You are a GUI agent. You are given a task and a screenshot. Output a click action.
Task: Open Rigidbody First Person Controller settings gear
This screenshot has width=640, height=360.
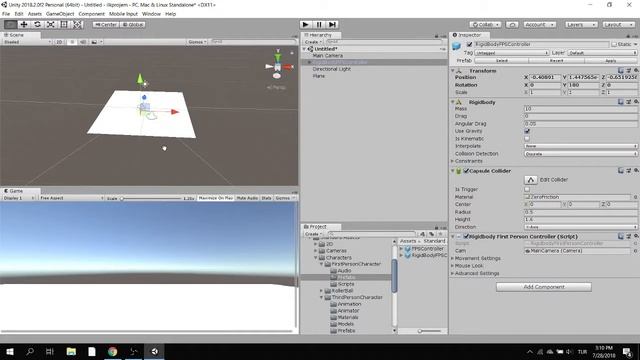(636, 236)
